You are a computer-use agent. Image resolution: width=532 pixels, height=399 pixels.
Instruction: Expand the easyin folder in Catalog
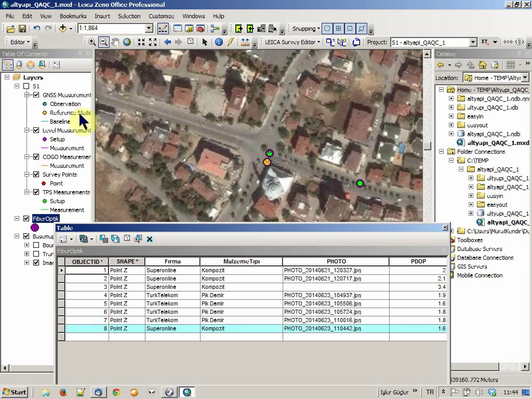(451, 116)
